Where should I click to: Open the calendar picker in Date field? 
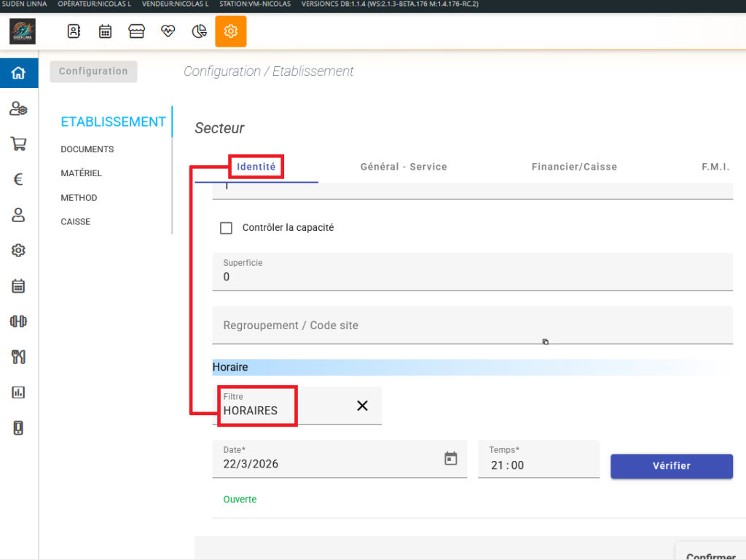point(451,458)
